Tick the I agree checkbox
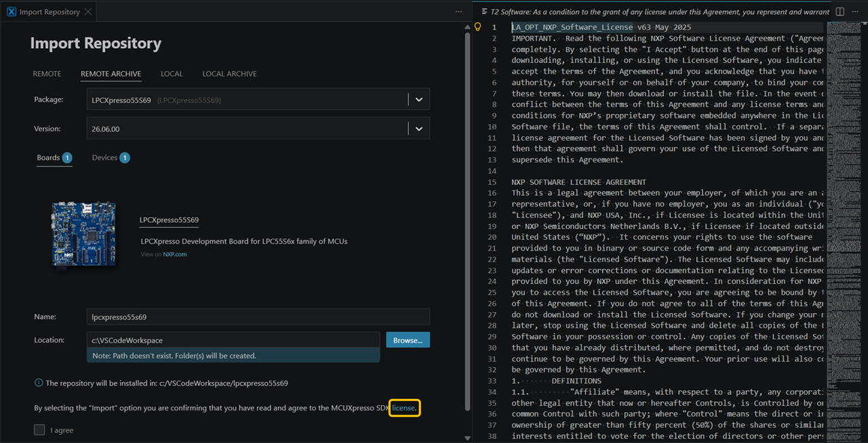Viewport: 868px width, 443px height. click(39, 429)
